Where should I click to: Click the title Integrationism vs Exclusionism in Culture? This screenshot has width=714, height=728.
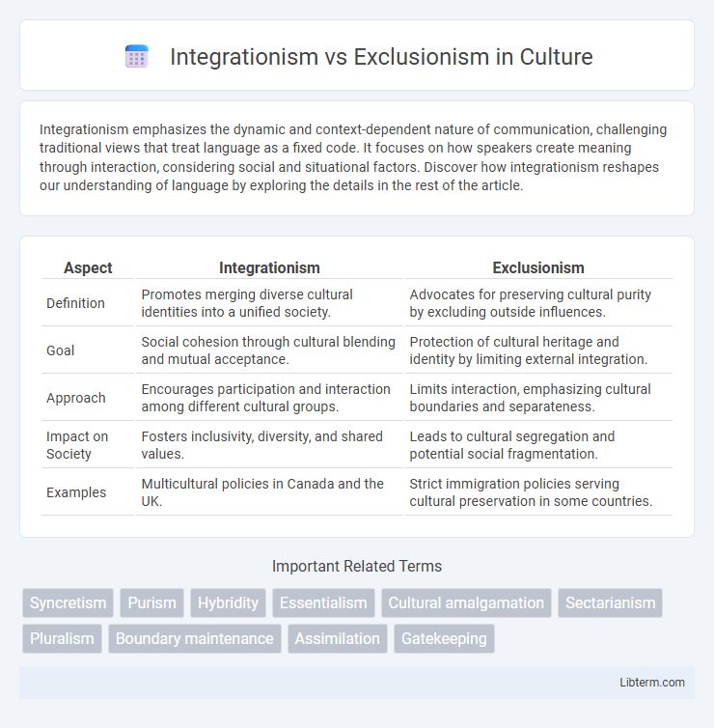coord(381,57)
